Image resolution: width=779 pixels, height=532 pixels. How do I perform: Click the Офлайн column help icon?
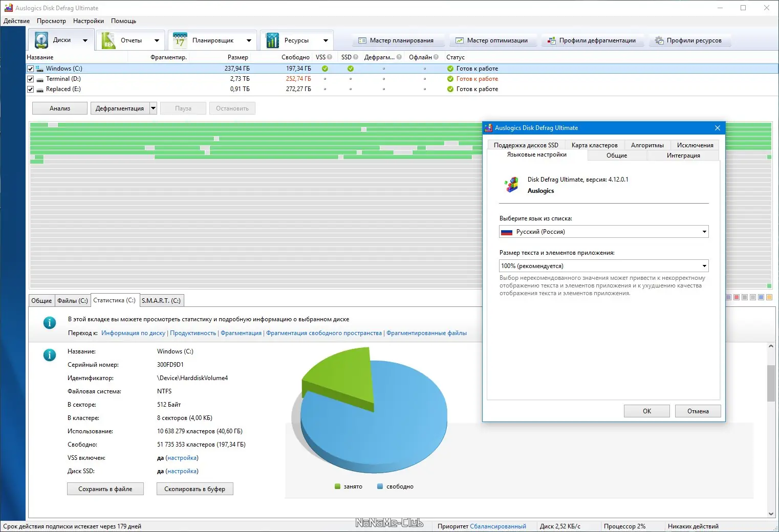436,57
